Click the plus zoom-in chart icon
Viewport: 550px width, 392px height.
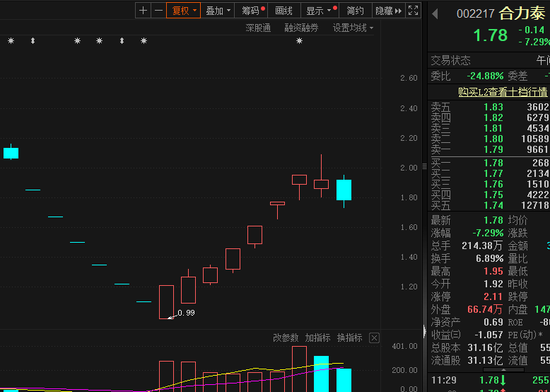[143, 11]
